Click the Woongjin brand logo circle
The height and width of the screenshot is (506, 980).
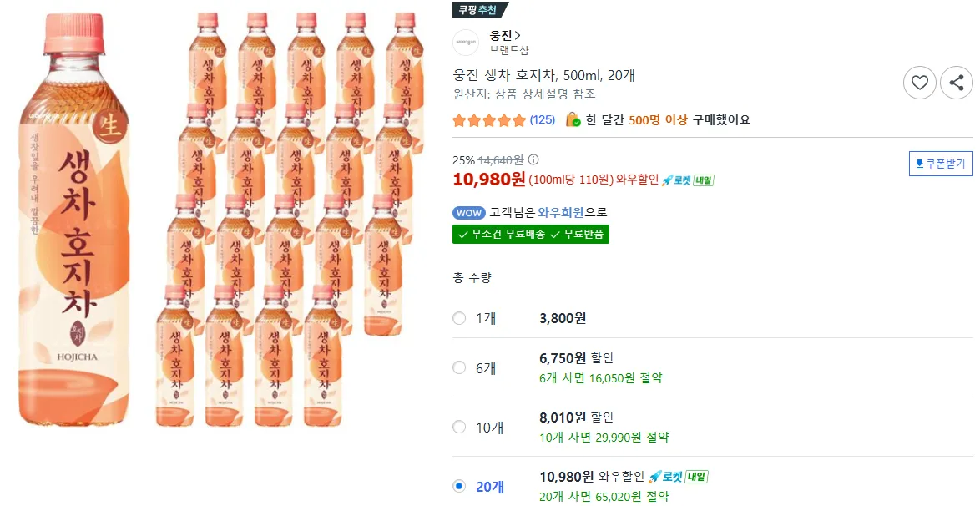click(466, 43)
